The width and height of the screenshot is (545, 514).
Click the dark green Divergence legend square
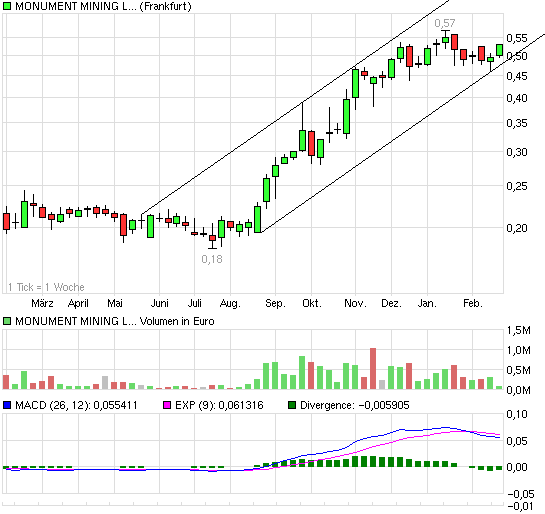click(x=292, y=405)
